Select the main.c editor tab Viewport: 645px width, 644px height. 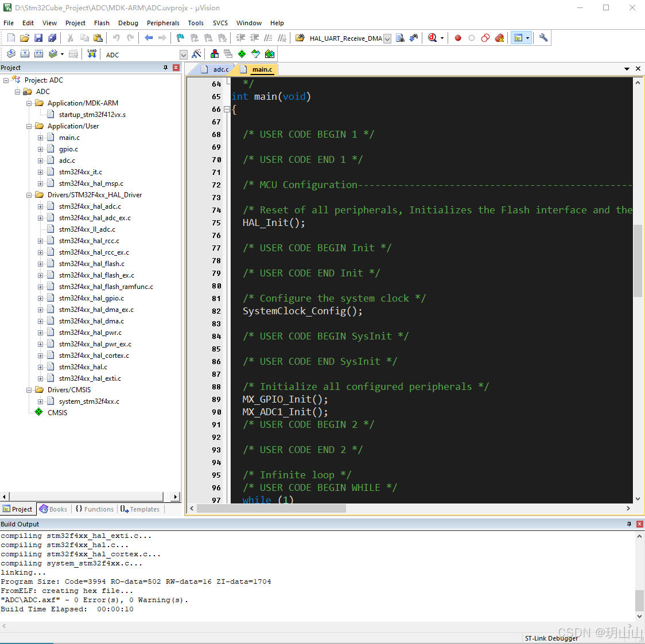[257, 69]
